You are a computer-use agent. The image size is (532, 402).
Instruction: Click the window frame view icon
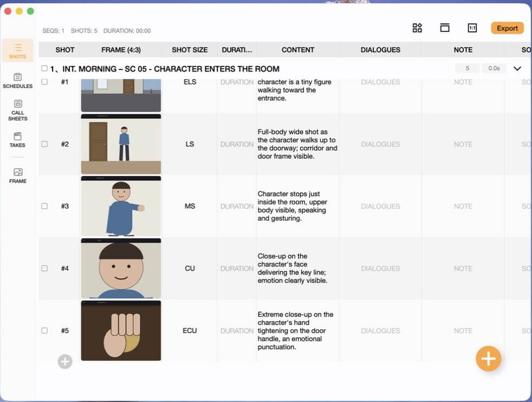point(444,28)
